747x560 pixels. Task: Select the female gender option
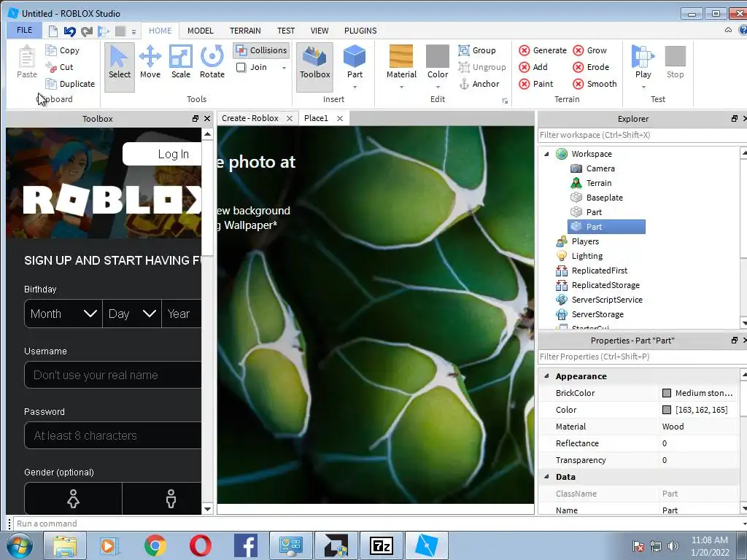pyautogui.click(x=73, y=499)
